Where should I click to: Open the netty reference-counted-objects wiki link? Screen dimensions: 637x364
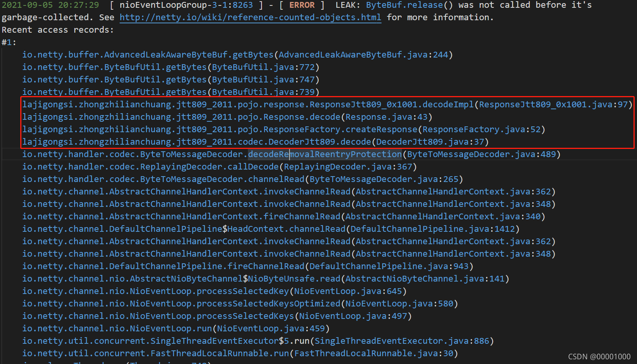pyautogui.click(x=250, y=17)
